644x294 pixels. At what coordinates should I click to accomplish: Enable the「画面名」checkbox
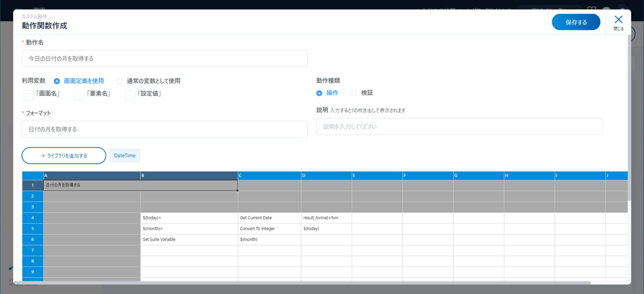pos(29,95)
